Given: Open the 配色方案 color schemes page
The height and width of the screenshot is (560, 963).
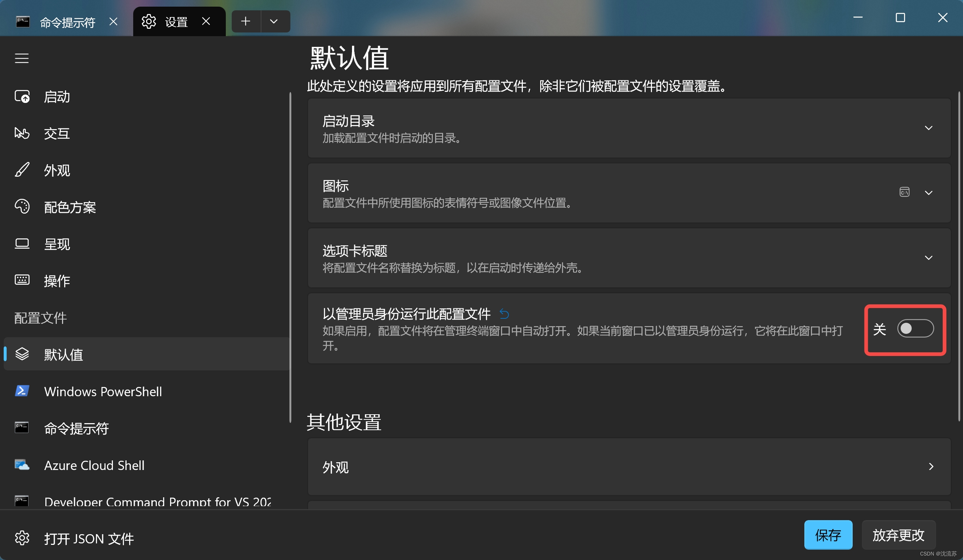Looking at the screenshot, I should coord(69,207).
